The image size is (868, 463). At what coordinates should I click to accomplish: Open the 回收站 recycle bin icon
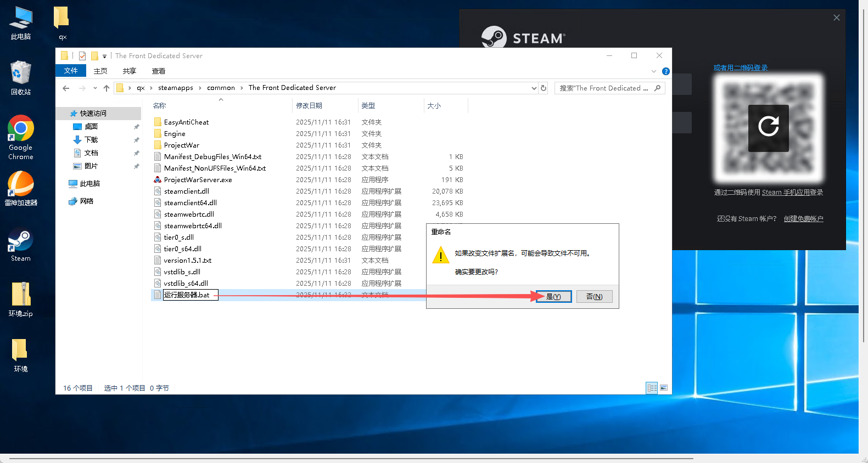point(21,73)
